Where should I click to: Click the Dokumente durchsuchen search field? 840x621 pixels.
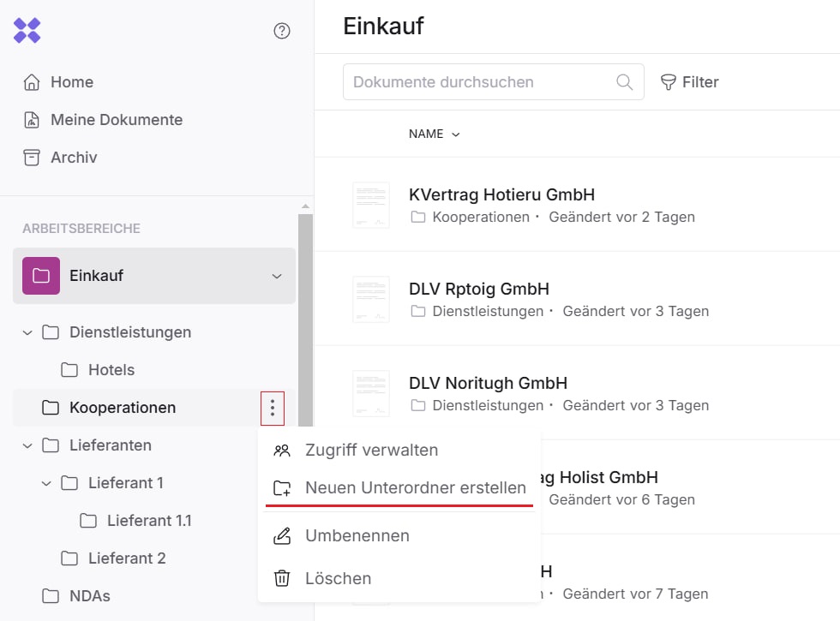[480, 82]
